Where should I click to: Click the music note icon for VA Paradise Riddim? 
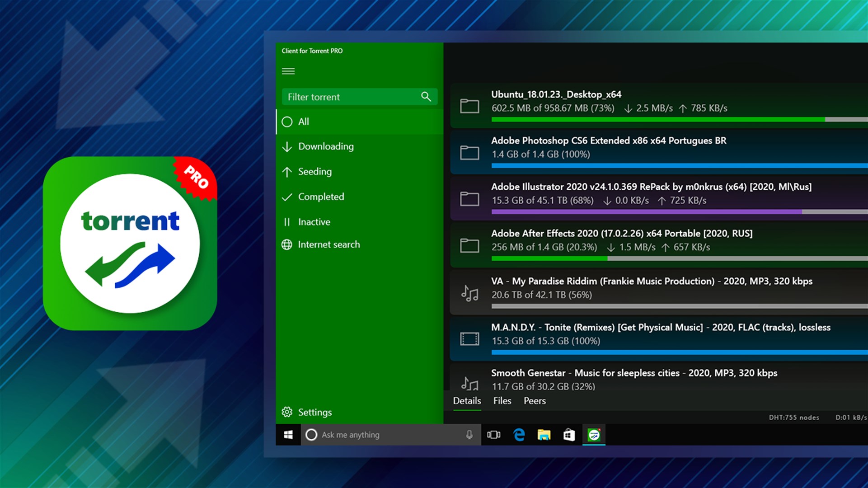(469, 293)
